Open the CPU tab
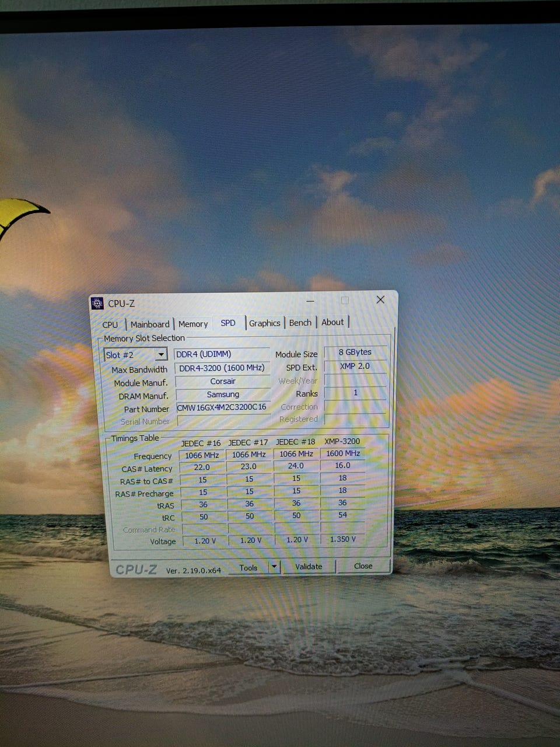The height and width of the screenshot is (747, 560). pyautogui.click(x=110, y=324)
